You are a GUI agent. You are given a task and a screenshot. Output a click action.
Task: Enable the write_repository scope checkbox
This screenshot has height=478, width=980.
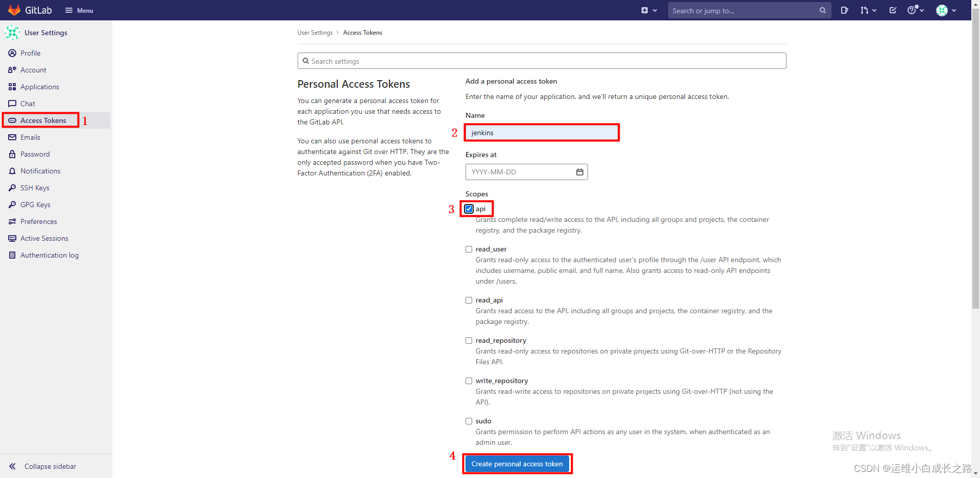click(469, 381)
